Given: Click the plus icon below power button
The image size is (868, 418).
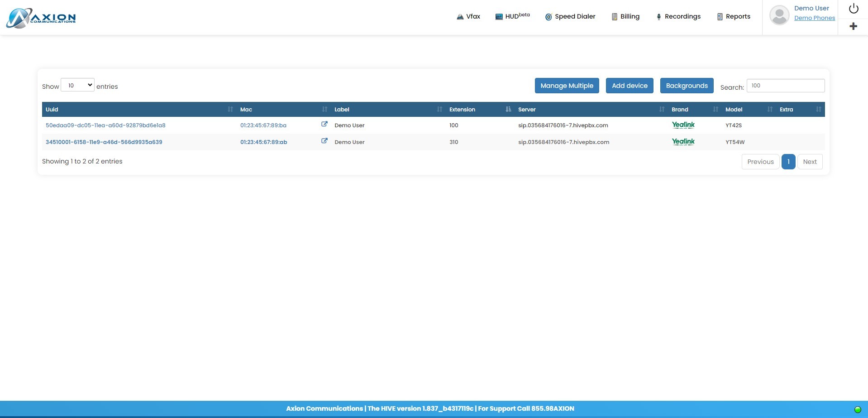Looking at the screenshot, I should 854,26.
